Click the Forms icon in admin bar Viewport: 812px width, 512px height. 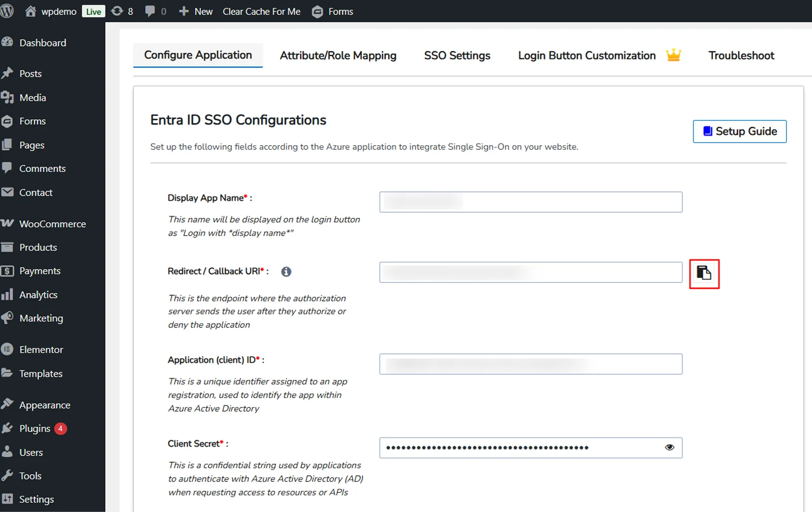coord(318,11)
